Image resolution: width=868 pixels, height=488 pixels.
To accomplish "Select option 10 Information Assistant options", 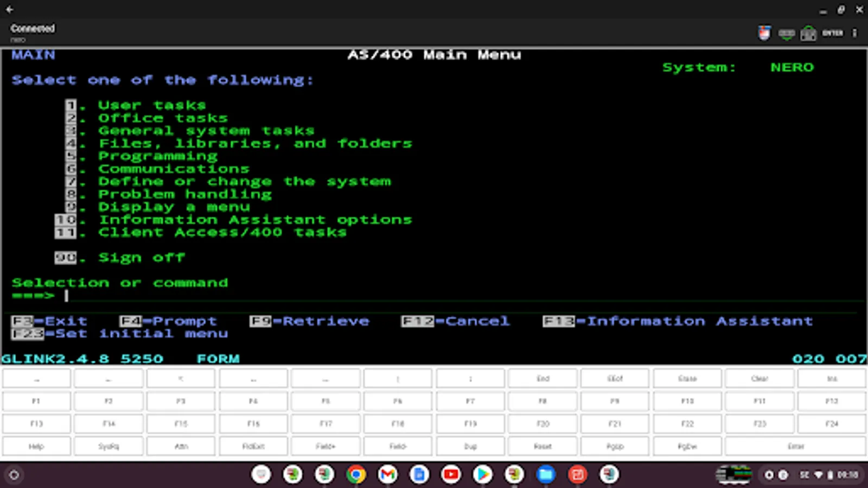I will pos(233,220).
